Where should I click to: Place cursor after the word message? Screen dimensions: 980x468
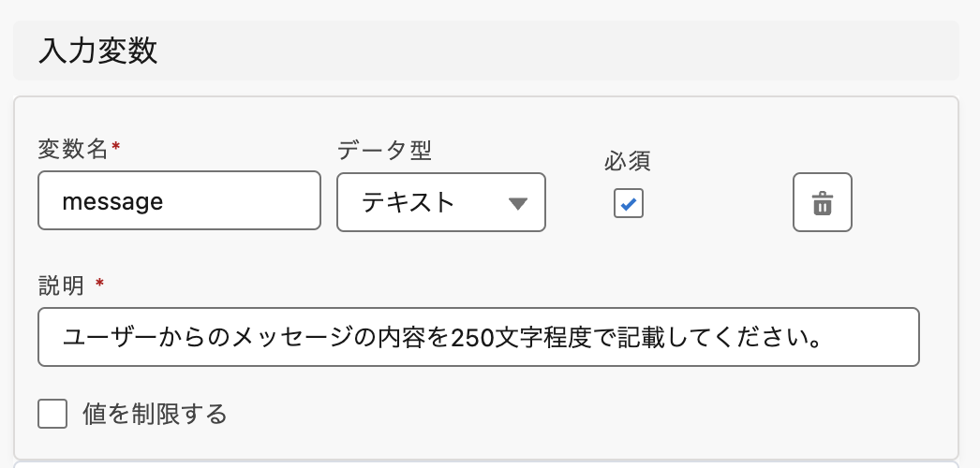click(x=165, y=201)
